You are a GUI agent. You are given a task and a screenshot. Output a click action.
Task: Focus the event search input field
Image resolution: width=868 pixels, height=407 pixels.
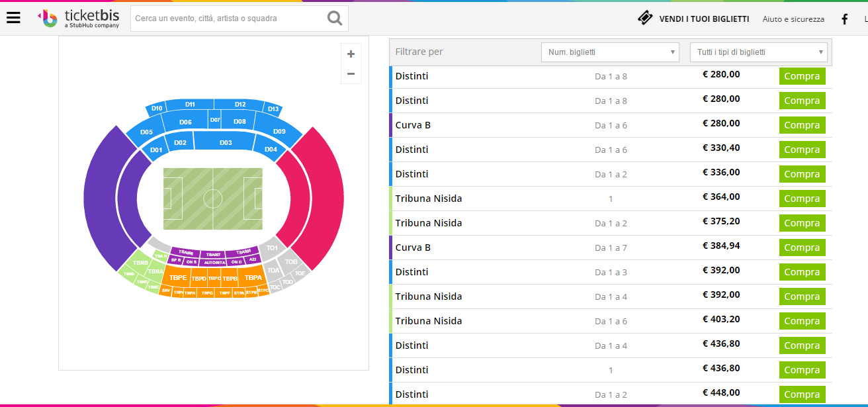click(228, 19)
